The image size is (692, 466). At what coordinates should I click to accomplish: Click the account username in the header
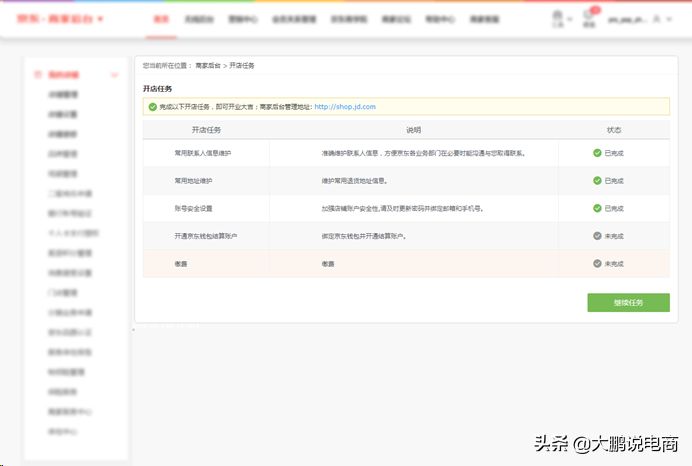[x=628, y=19]
